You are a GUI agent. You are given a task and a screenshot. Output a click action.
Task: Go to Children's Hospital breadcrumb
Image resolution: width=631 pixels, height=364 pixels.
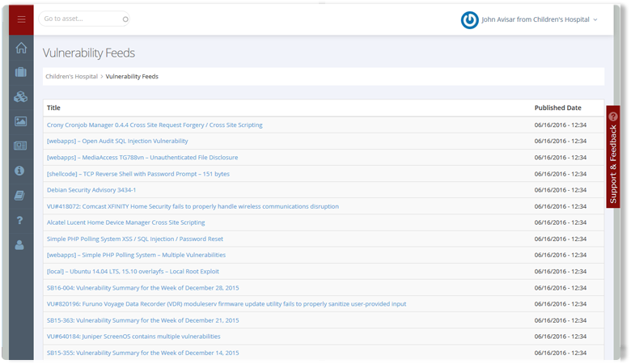(71, 77)
